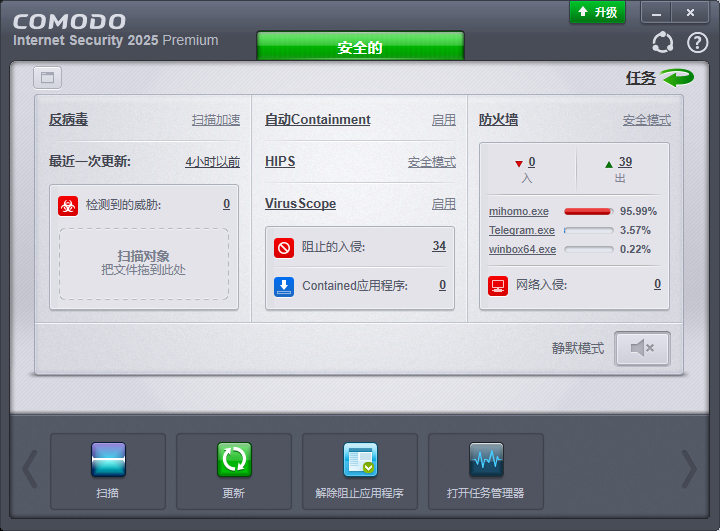Click the red network intrusion monitor icon

coord(498,286)
